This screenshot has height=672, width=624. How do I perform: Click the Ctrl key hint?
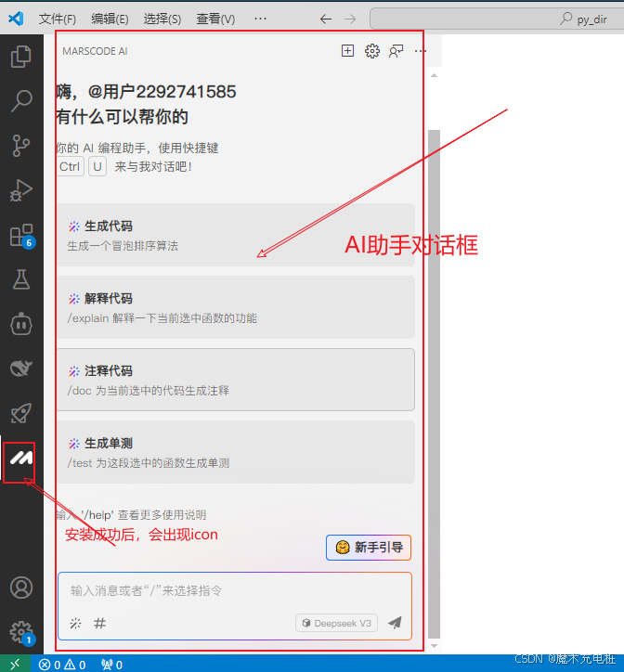click(71, 166)
